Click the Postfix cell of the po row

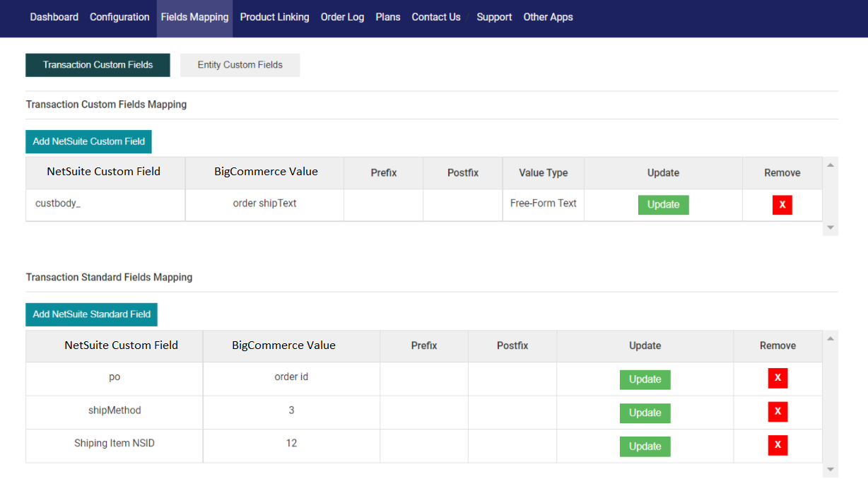click(512, 378)
